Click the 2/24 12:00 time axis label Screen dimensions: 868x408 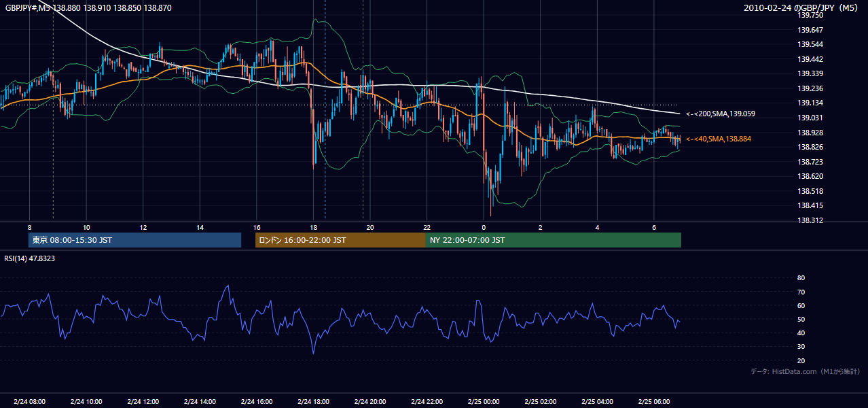[x=143, y=401]
